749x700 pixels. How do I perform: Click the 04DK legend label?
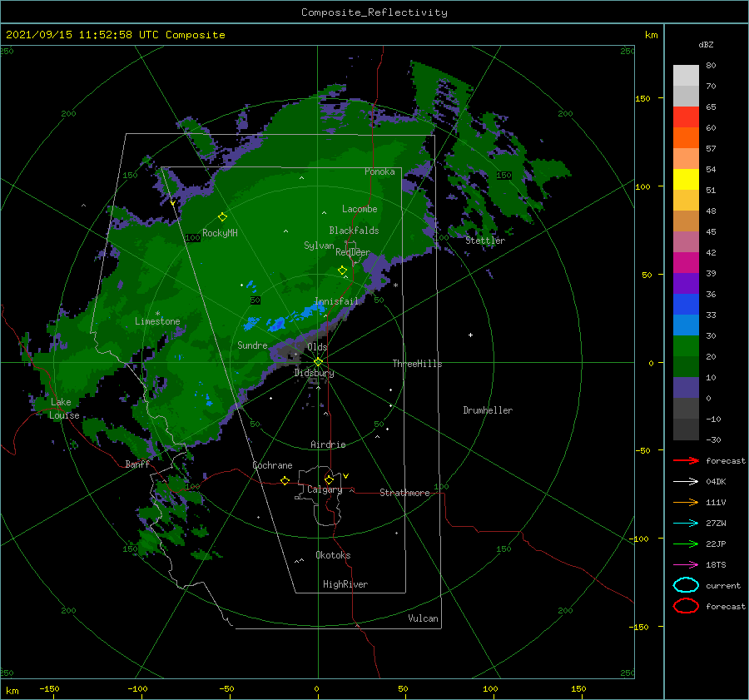click(x=716, y=482)
